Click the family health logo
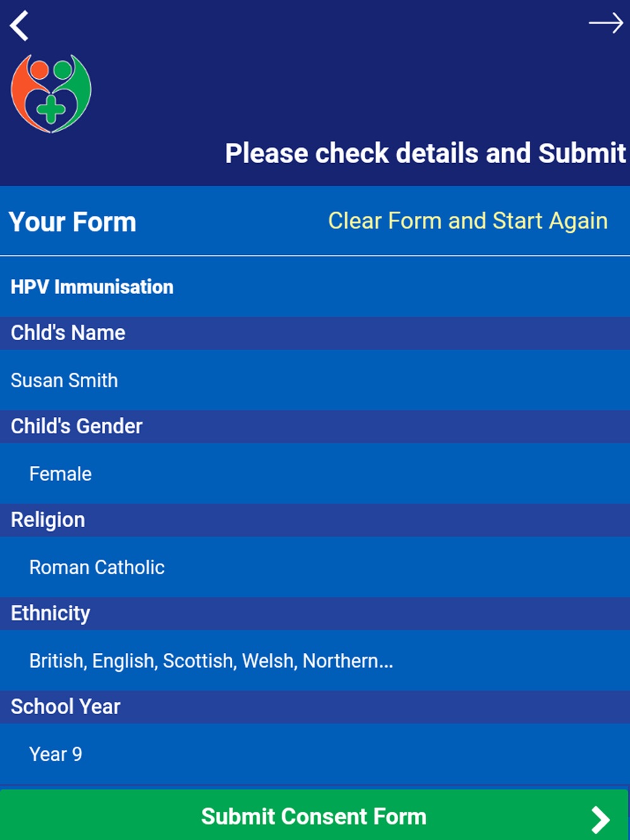 (51, 93)
